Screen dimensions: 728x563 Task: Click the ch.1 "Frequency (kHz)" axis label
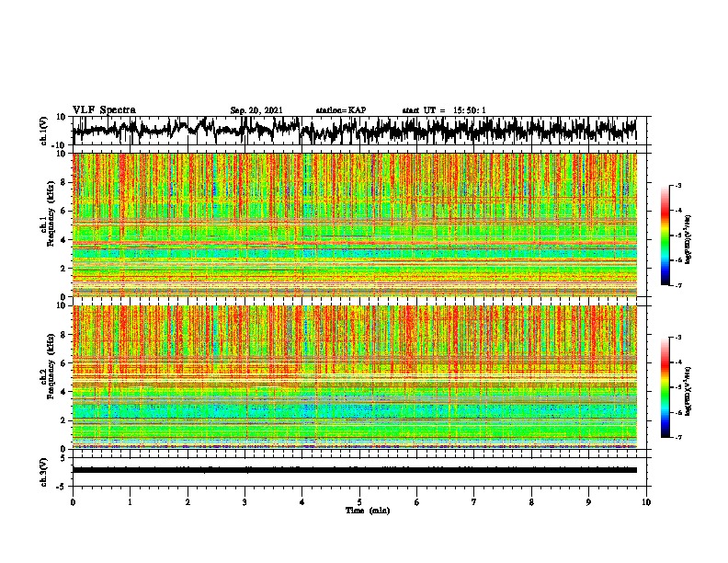pyautogui.click(x=51, y=213)
